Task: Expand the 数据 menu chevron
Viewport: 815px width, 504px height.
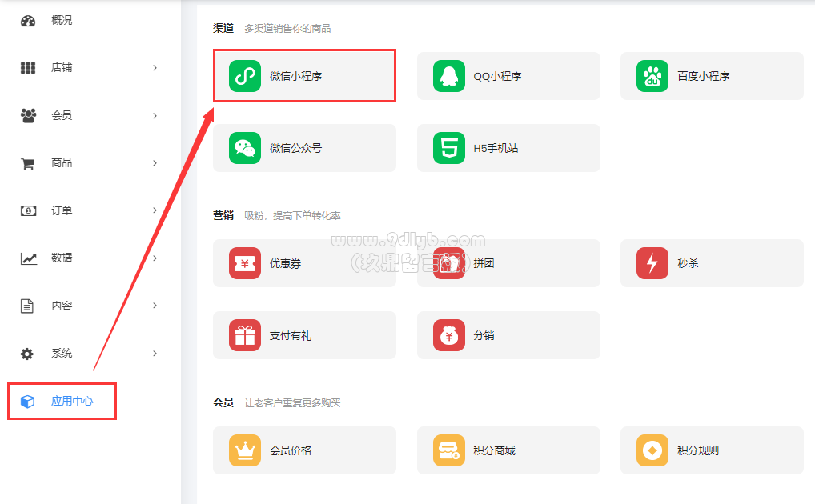Action: (155, 258)
